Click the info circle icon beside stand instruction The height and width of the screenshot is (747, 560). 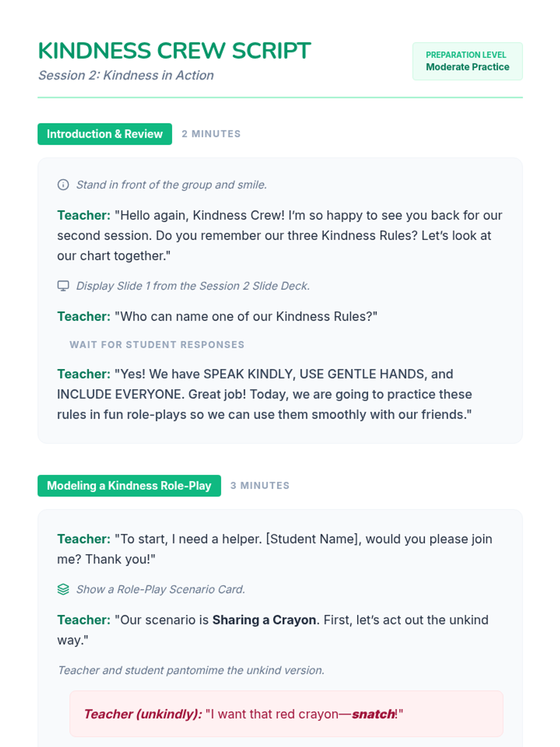click(63, 185)
